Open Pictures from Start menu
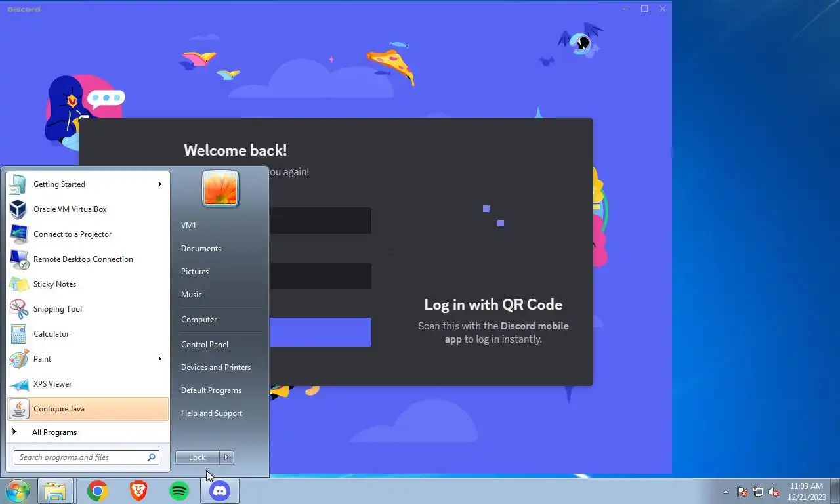 pyautogui.click(x=195, y=272)
